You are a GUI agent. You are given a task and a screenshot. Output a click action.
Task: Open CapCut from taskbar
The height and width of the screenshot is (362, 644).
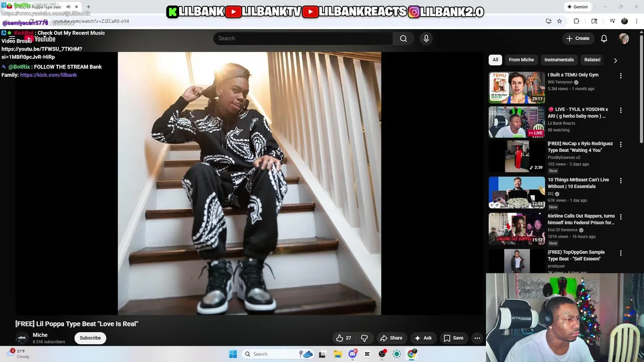click(367, 354)
